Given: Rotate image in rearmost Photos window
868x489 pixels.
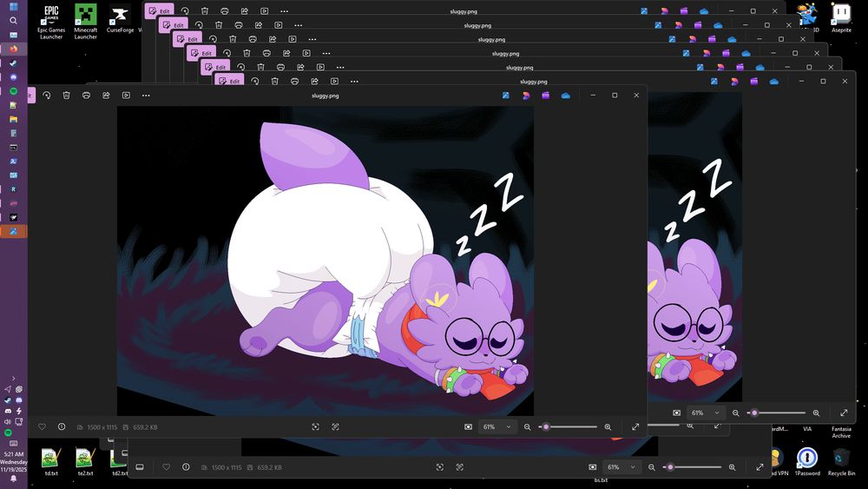Looking at the screenshot, I should pyautogui.click(x=185, y=11).
